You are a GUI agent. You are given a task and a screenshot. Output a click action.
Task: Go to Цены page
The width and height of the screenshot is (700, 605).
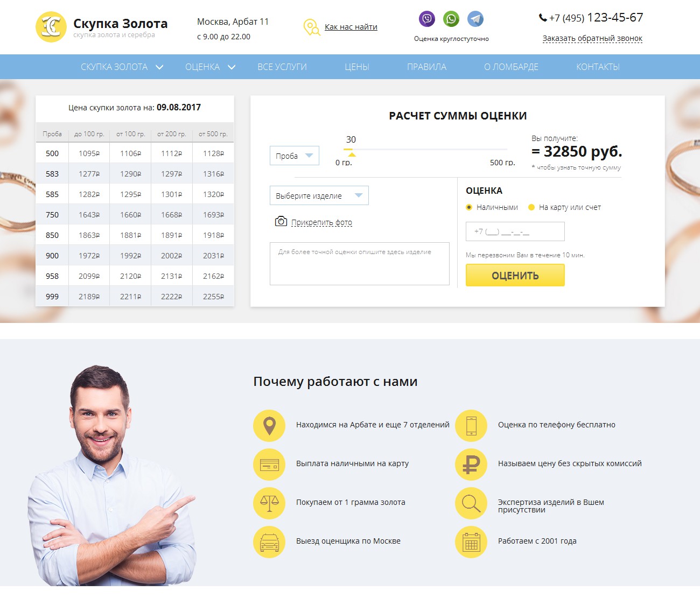pyautogui.click(x=357, y=67)
